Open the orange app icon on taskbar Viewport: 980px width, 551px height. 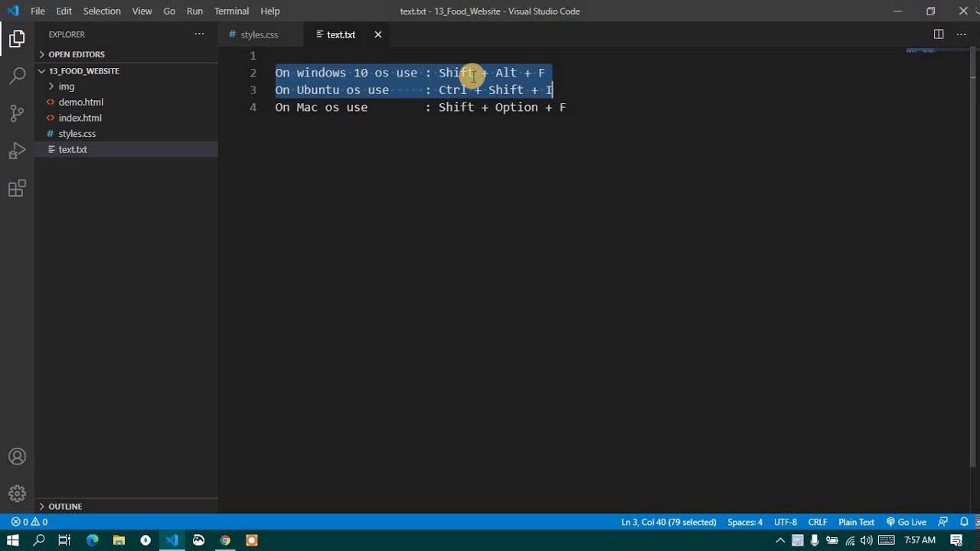251,540
